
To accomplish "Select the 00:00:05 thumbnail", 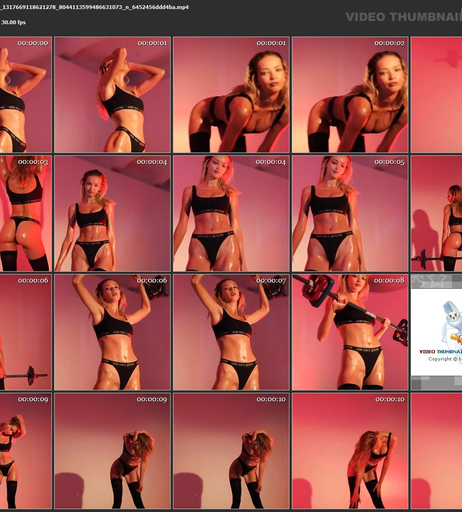I will tap(350, 213).
